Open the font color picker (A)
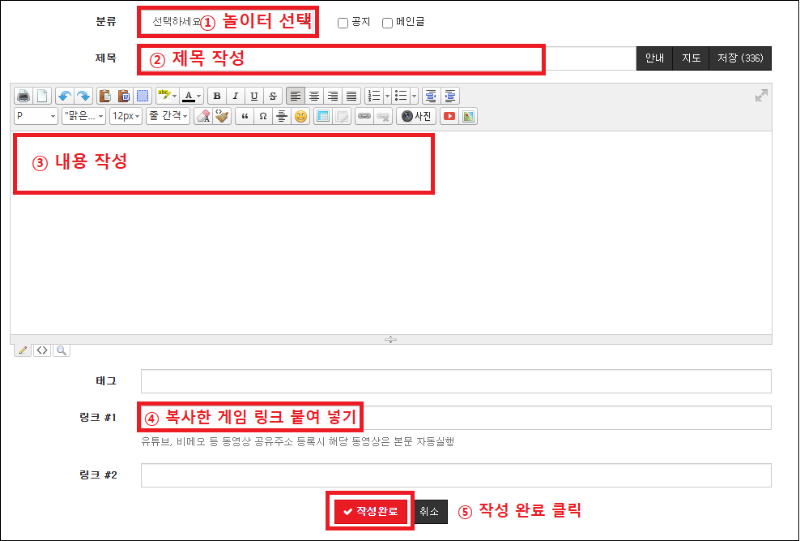800x541 pixels. tap(191, 96)
